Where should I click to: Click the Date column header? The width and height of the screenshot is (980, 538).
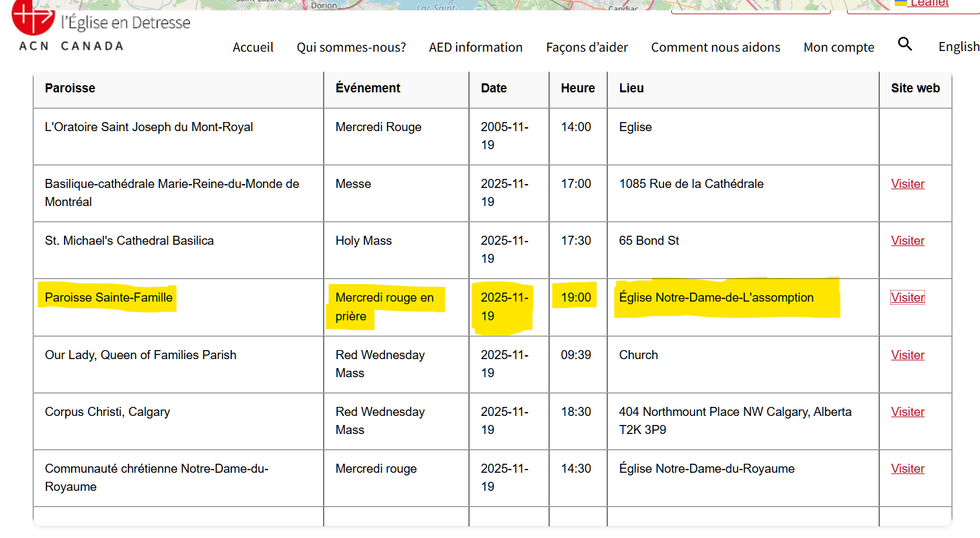494,88
